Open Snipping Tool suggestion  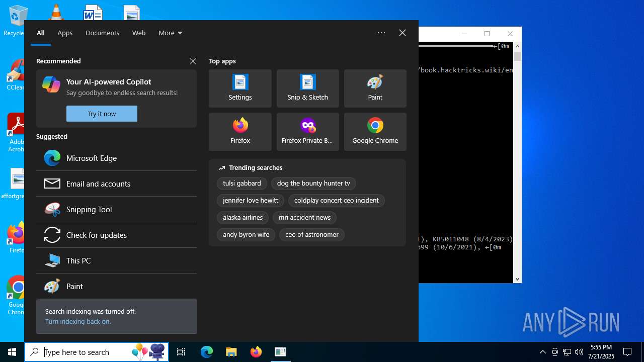coord(116,209)
